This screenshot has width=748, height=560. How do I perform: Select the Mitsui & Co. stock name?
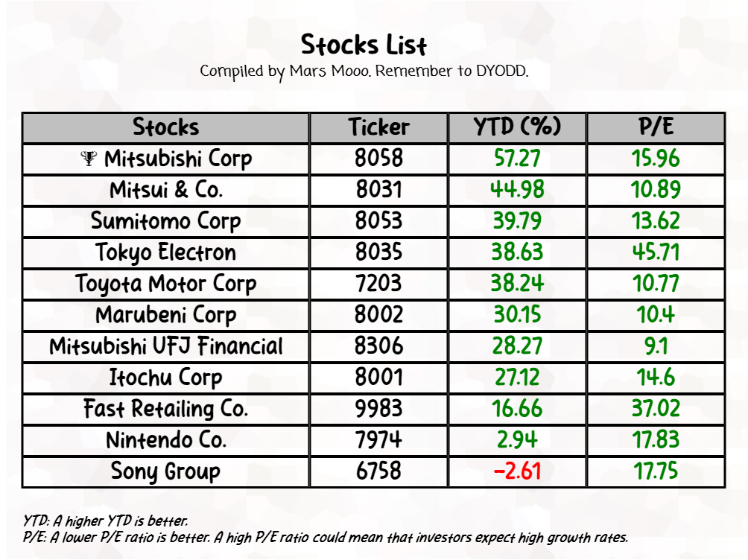click(165, 190)
